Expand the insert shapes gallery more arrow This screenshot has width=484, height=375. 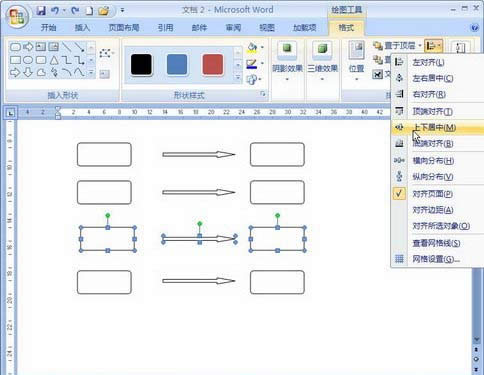click(91, 72)
